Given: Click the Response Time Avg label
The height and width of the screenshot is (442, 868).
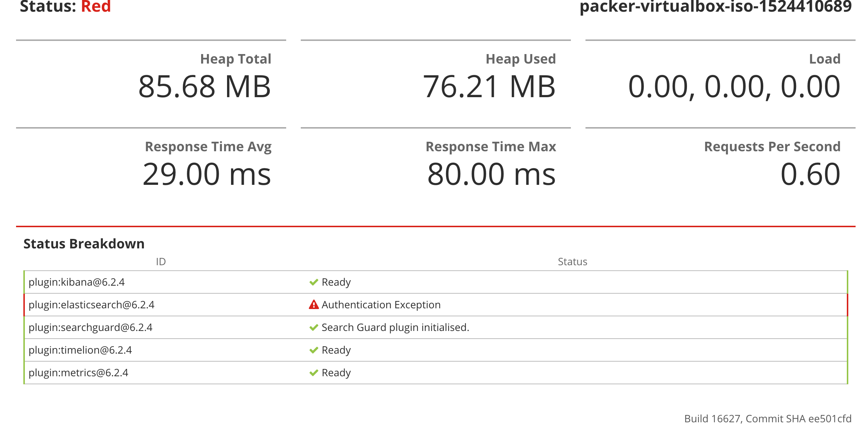Looking at the screenshot, I should (208, 147).
